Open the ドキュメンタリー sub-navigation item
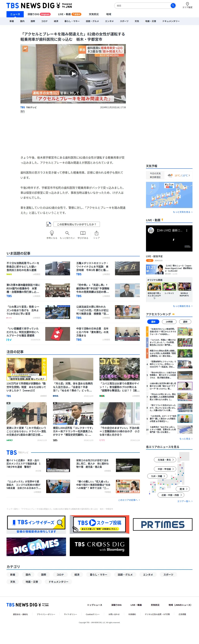Viewport: 199px width, 644px height. [171, 21]
